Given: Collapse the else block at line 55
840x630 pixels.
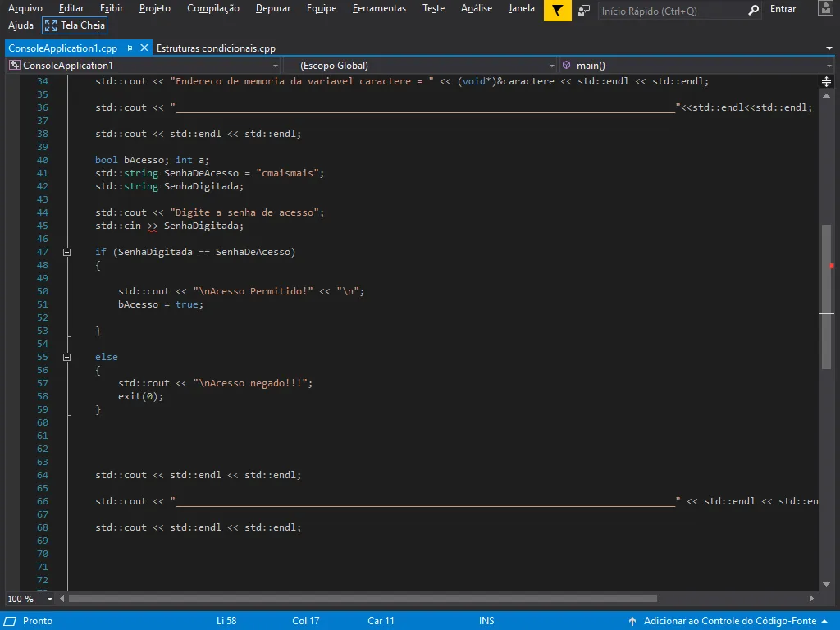Looking at the screenshot, I should point(67,357).
